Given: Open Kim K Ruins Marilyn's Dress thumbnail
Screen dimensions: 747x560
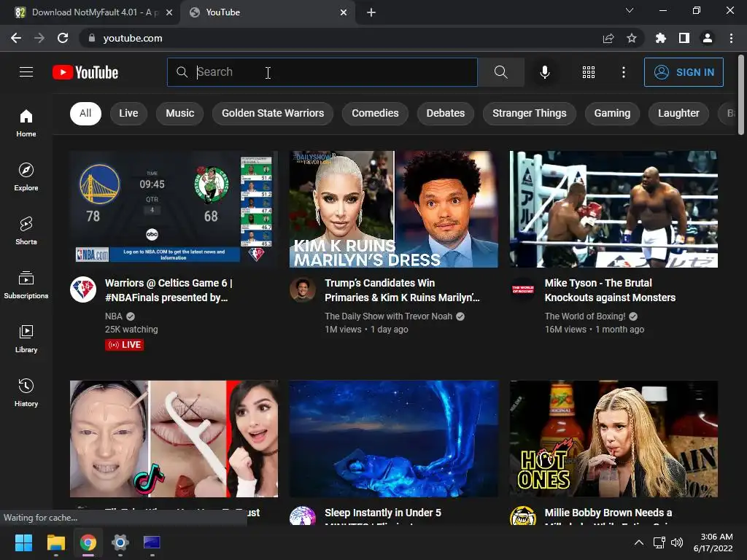Looking at the screenshot, I should point(393,209).
